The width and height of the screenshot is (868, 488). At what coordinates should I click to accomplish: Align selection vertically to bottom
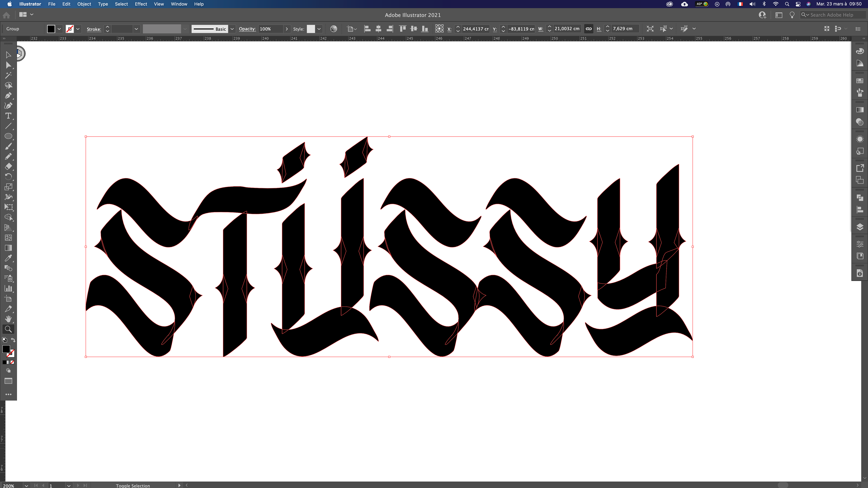pyautogui.click(x=425, y=29)
